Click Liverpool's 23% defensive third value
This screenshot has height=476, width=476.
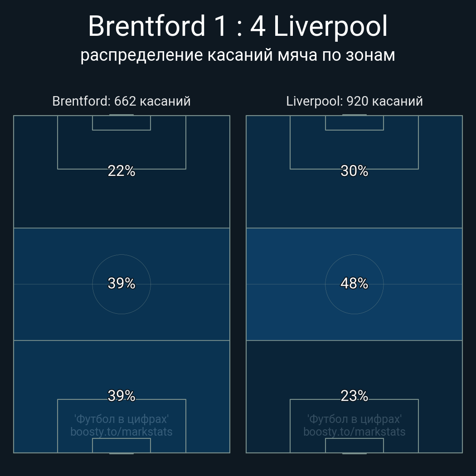click(x=355, y=396)
